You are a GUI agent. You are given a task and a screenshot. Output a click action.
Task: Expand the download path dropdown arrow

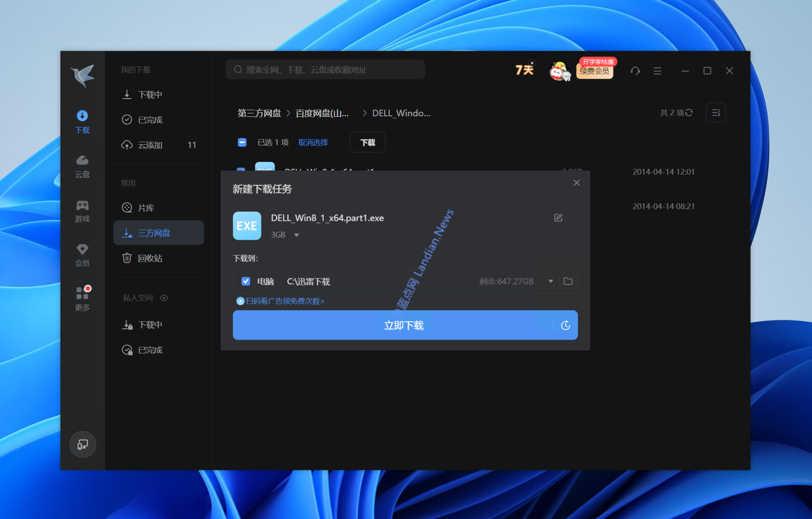pyautogui.click(x=551, y=281)
